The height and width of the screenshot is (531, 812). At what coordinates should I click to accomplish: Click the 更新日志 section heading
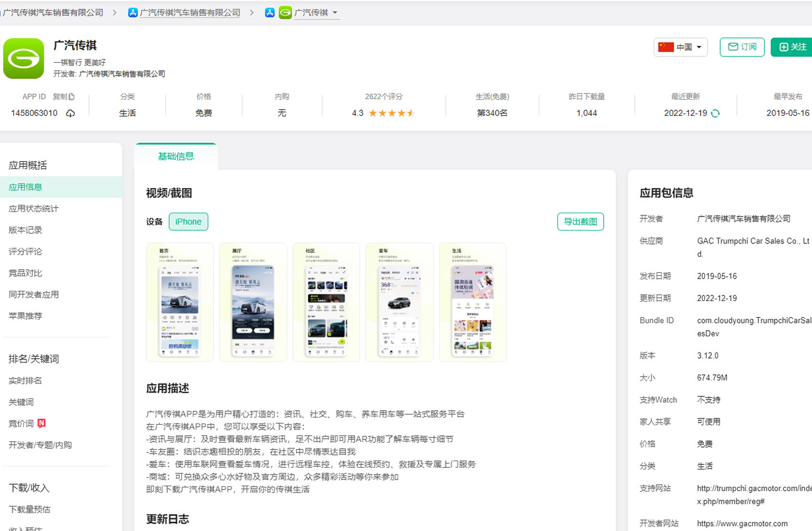[167, 519]
